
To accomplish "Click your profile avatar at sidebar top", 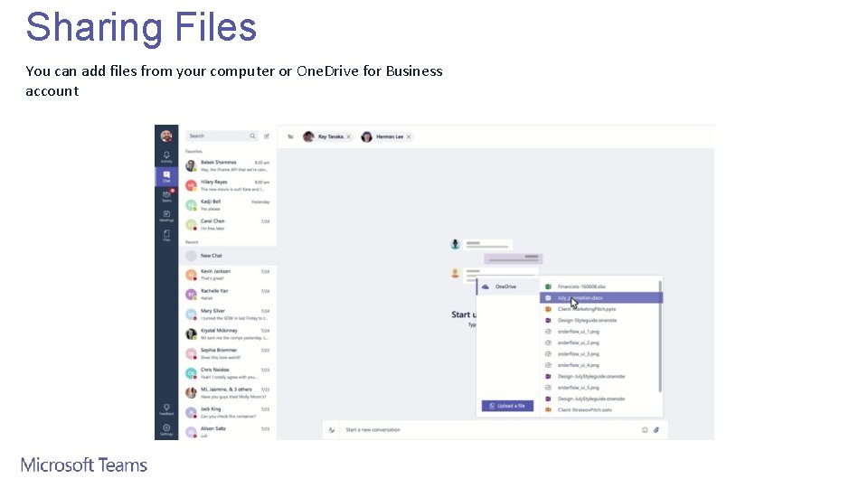I will (x=166, y=136).
